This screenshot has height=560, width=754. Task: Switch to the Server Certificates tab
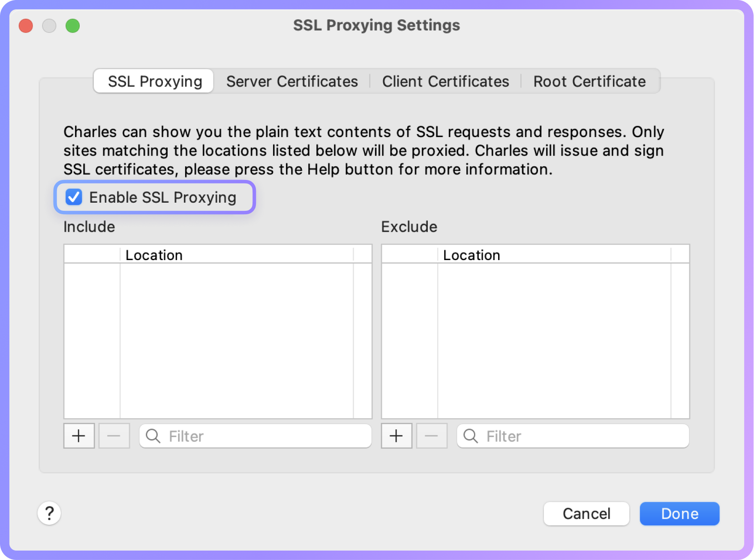coord(293,81)
